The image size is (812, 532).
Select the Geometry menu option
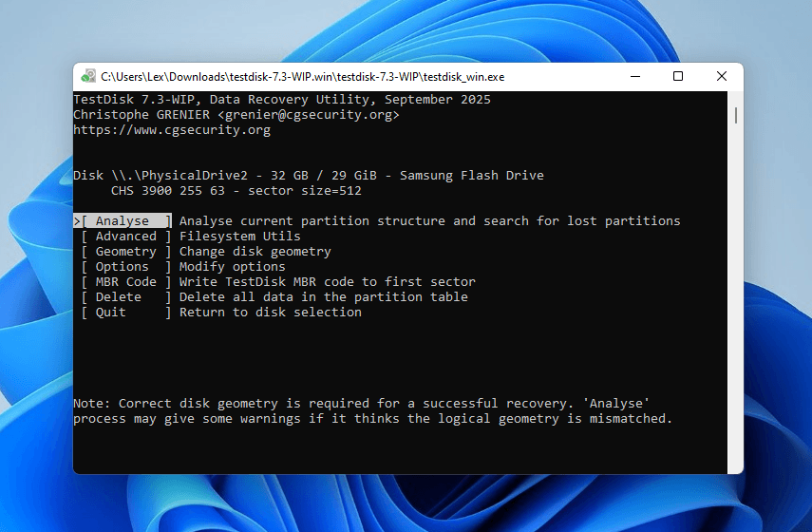click(x=126, y=252)
